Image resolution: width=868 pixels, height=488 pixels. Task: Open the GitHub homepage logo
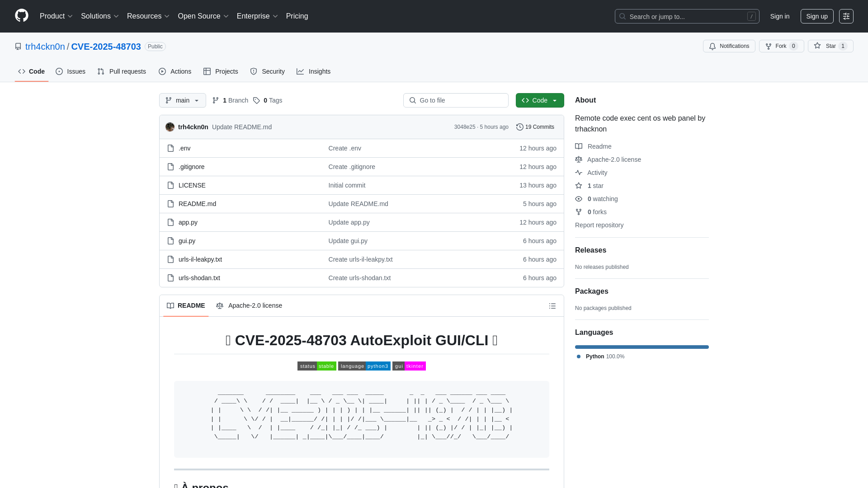coord(22,16)
